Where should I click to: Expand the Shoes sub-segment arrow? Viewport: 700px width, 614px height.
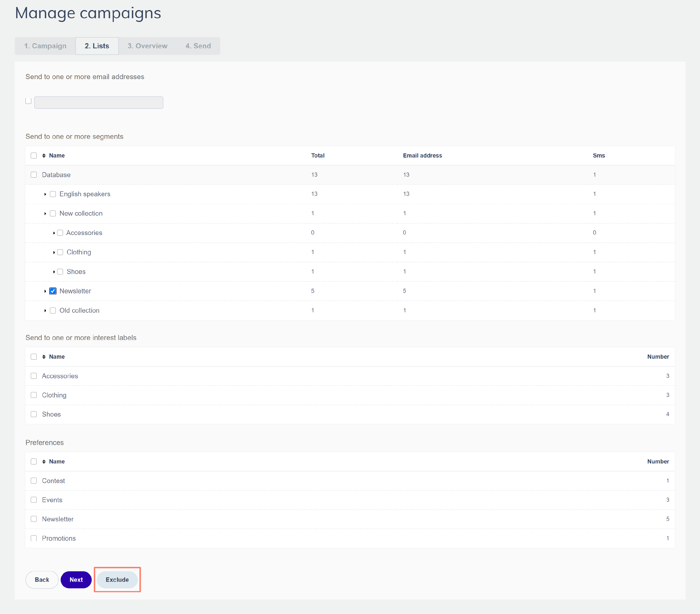coord(54,272)
